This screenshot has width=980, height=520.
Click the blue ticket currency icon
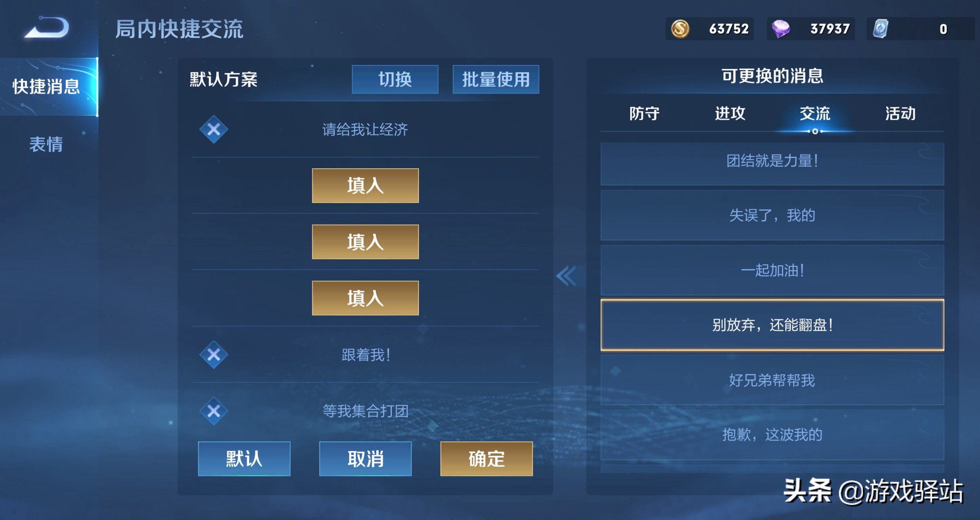tap(880, 29)
